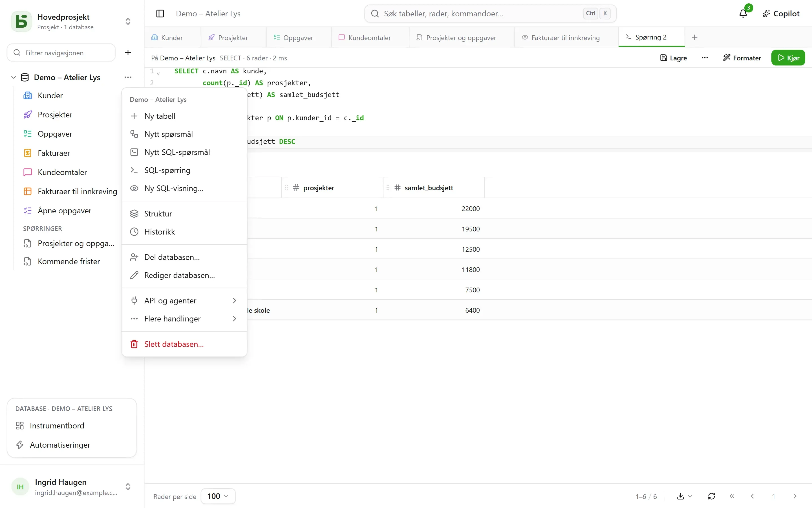The width and height of the screenshot is (812, 508).
Task: Open Hovedprosjekt project switcher
Action: (128, 21)
